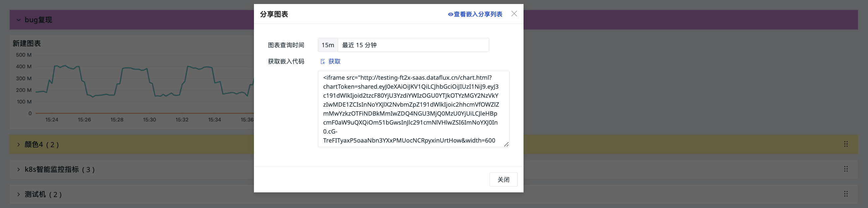
Task: Grab the drag handle on the k8s智能监控指标 row
Action: click(845, 169)
